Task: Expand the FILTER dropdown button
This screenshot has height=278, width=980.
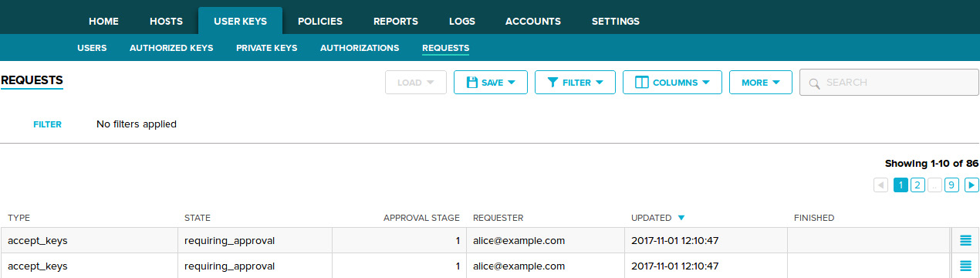Action: [575, 83]
